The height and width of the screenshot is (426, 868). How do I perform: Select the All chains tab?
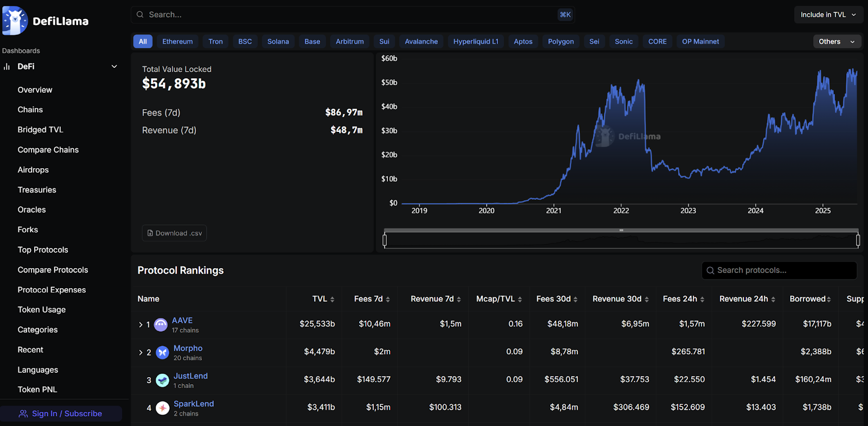tap(143, 42)
